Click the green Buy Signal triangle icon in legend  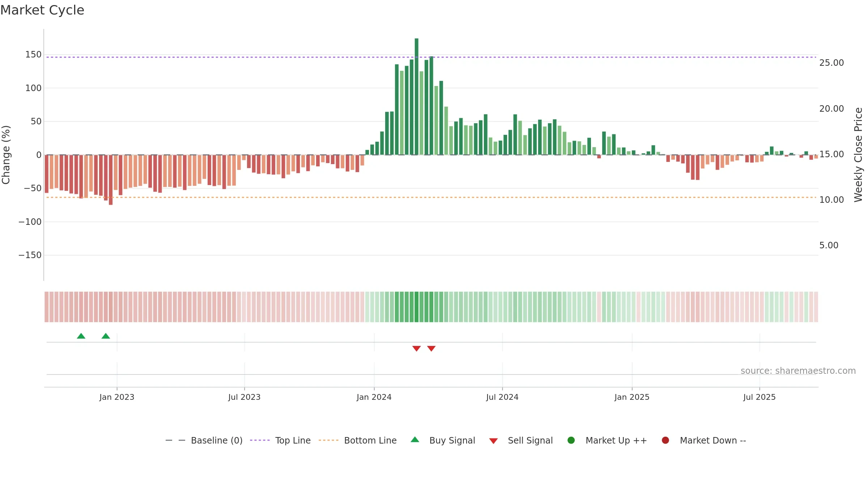point(415,440)
